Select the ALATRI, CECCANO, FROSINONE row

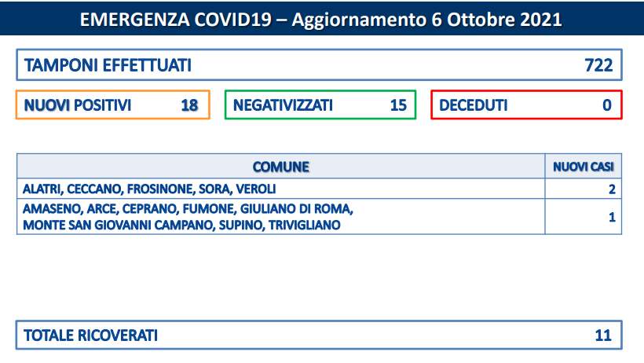click(319, 189)
